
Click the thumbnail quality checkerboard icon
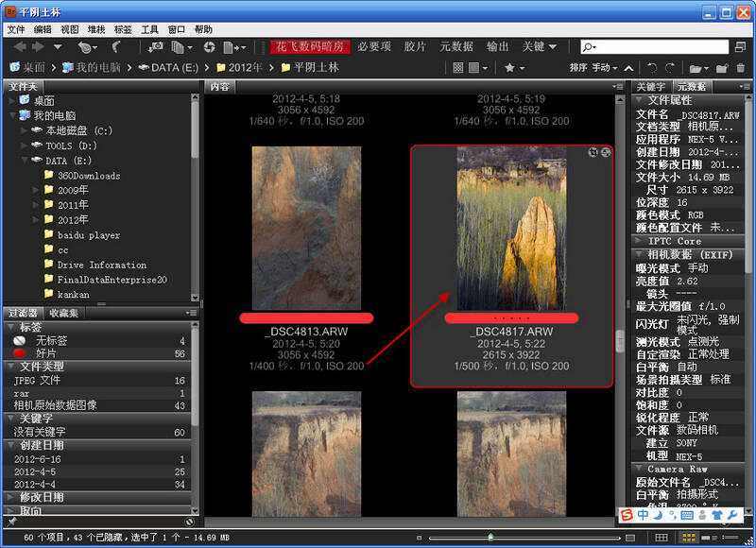pos(458,68)
